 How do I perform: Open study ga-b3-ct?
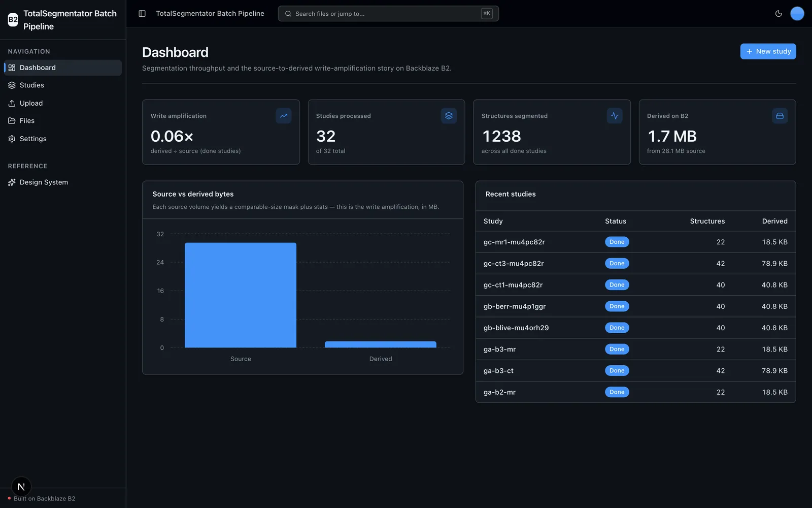(498, 371)
